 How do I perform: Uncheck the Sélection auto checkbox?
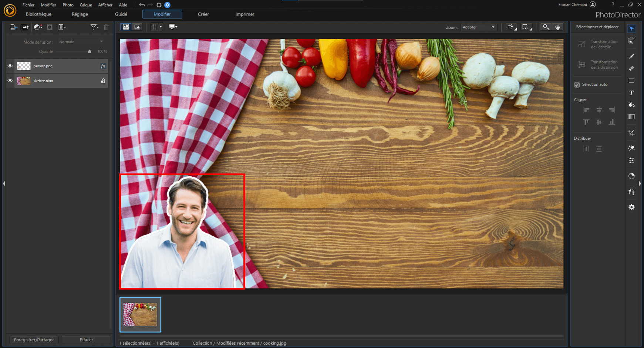pos(577,85)
